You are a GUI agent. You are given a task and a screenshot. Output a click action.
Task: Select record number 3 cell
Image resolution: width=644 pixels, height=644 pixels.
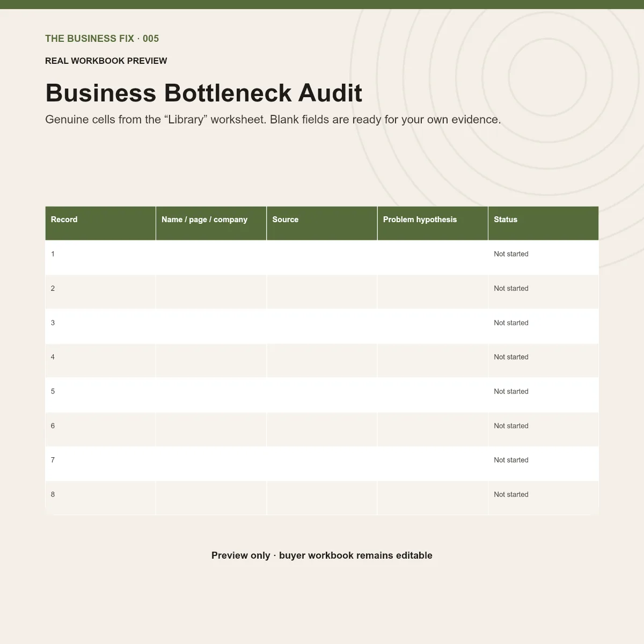100,326
